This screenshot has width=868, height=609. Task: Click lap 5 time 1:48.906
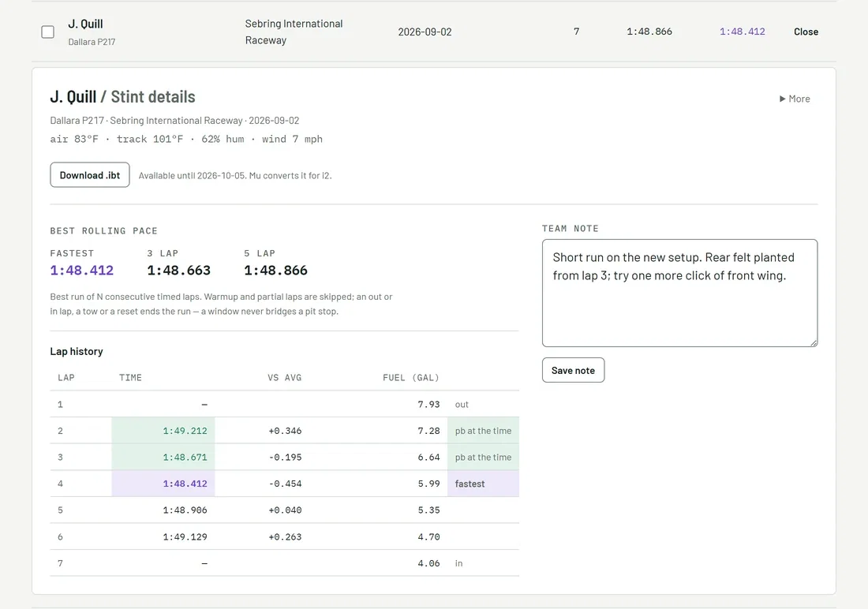pyautogui.click(x=185, y=510)
